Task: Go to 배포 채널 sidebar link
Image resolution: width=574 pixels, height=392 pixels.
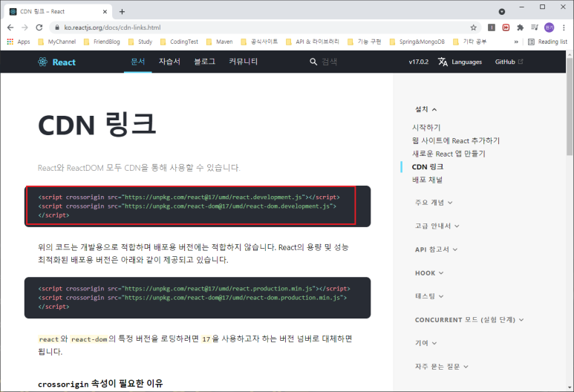Action: pos(427,180)
